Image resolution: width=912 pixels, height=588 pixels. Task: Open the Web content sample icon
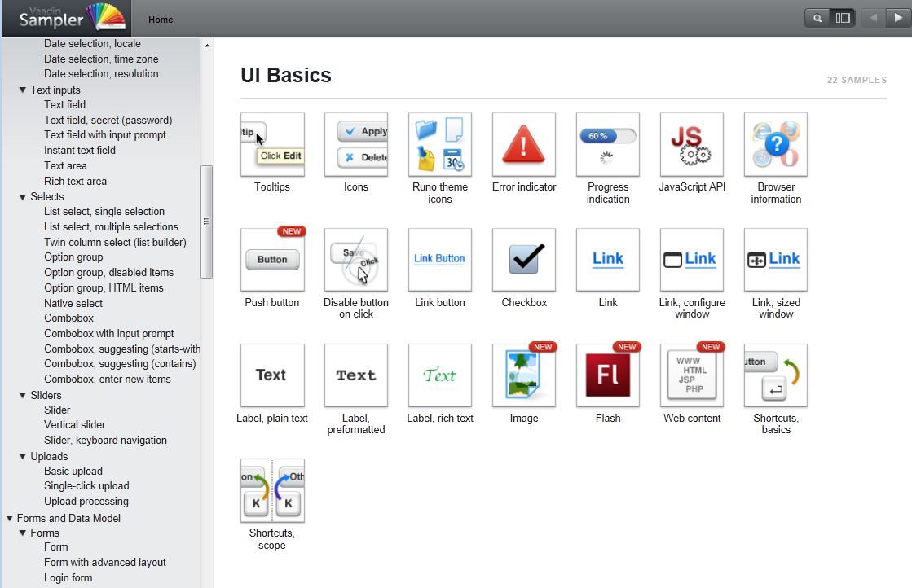(x=692, y=375)
